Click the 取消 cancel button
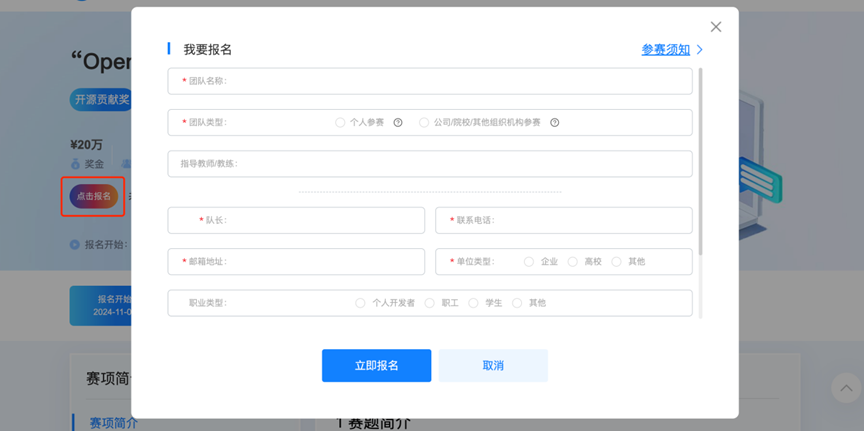The height and width of the screenshot is (431, 864). [x=493, y=366]
